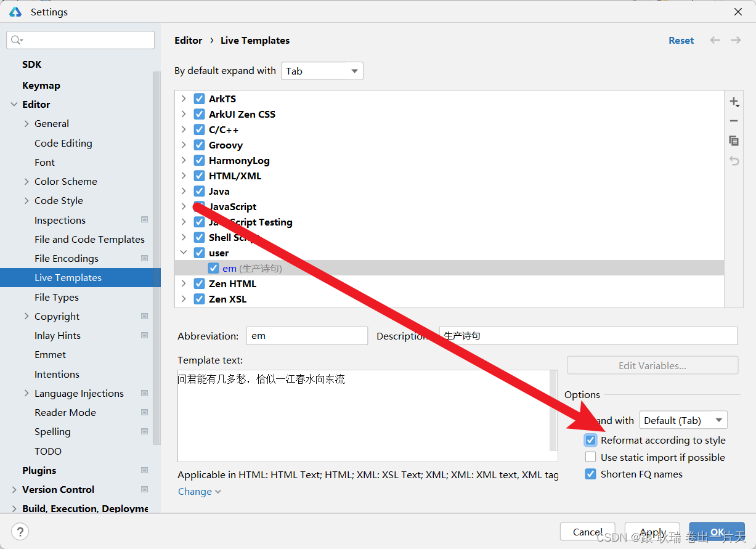This screenshot has width=756, height=549.
Task: Go back using the left arrow
Action: 715,40
